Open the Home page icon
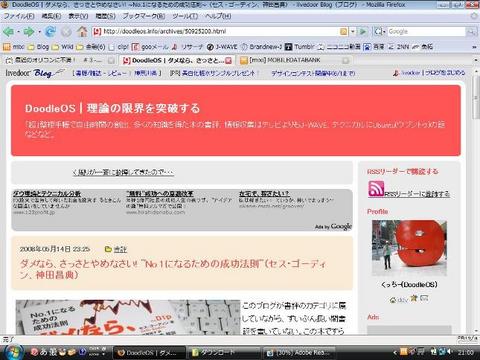Viewport: 480px width, 360px height. (82, 32)
